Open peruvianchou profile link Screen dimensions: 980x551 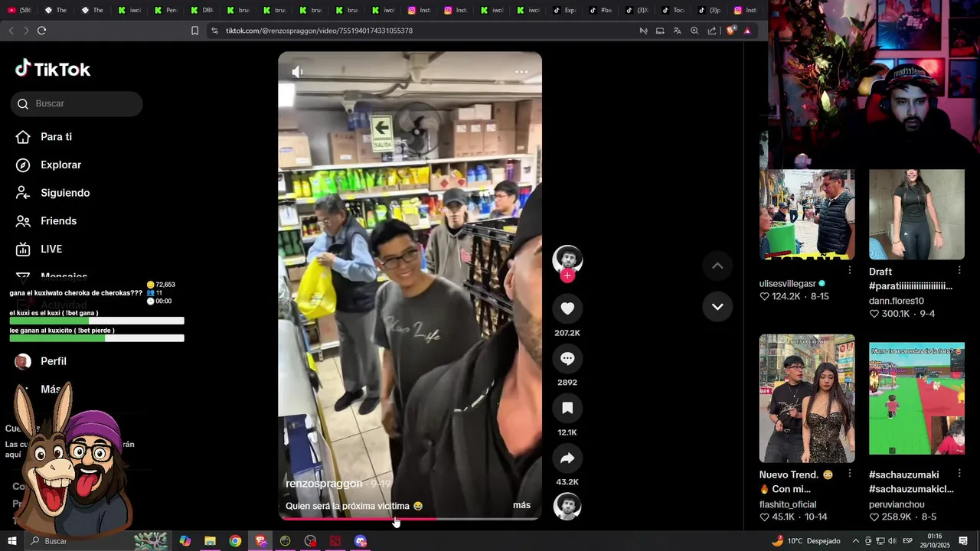(897, 504)
